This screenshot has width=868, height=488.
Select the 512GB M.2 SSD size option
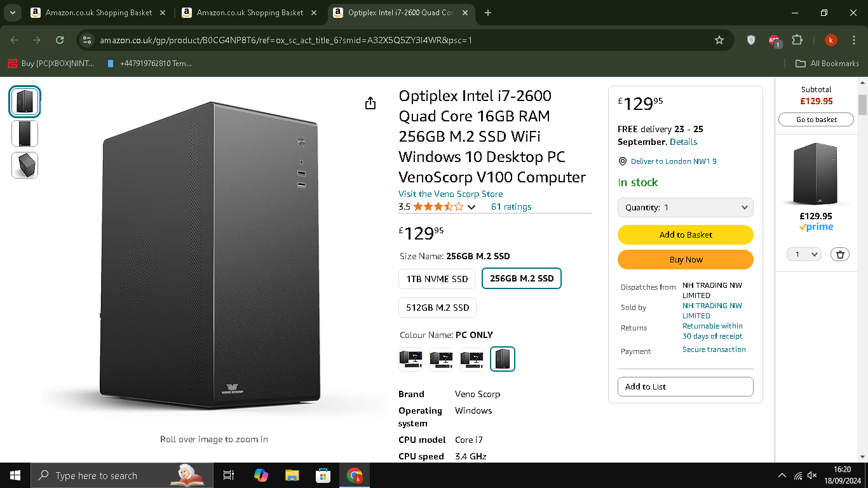(x=437, y=308)
